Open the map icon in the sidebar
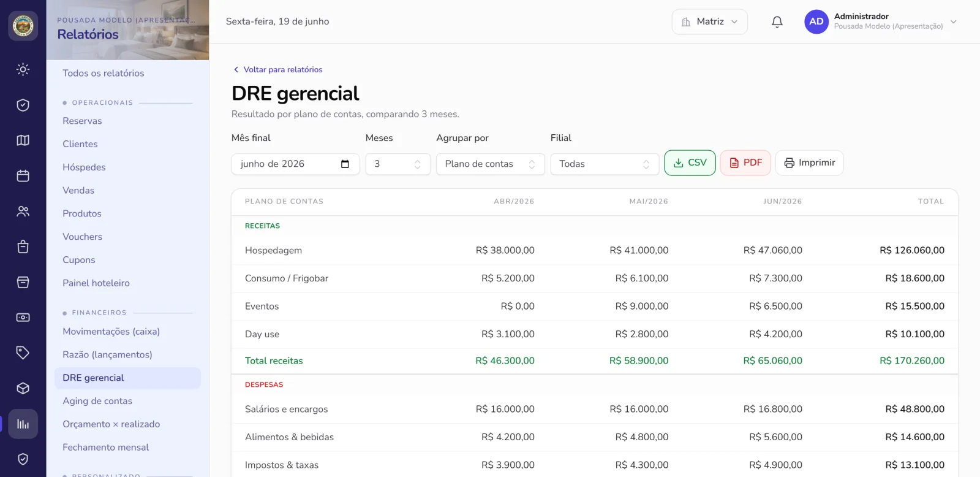The width and height of the screenshot is (980, 477). 23,140
